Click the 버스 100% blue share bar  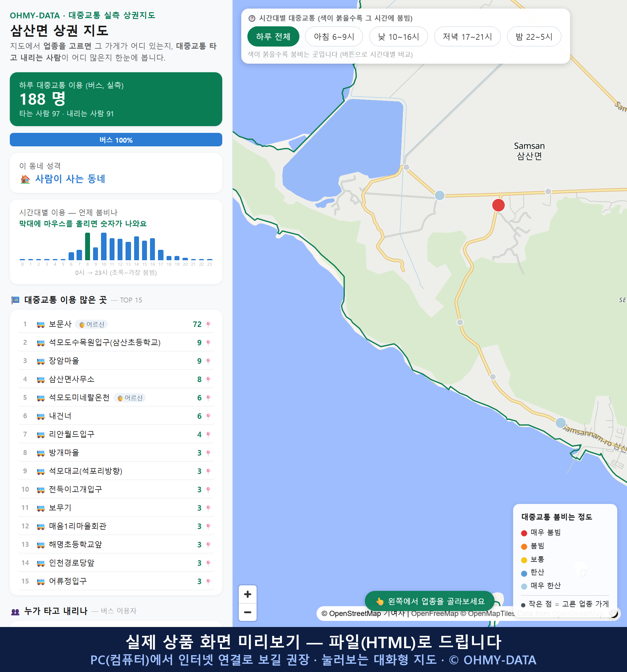point(116,140)
